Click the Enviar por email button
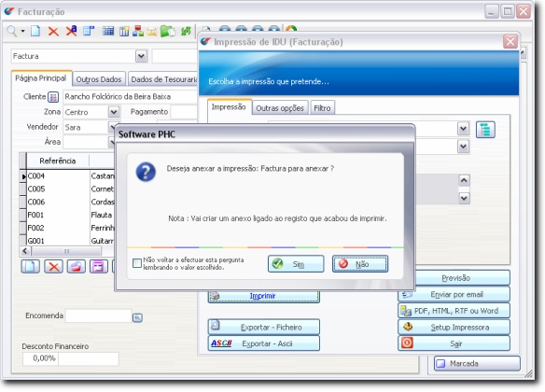 454,294
